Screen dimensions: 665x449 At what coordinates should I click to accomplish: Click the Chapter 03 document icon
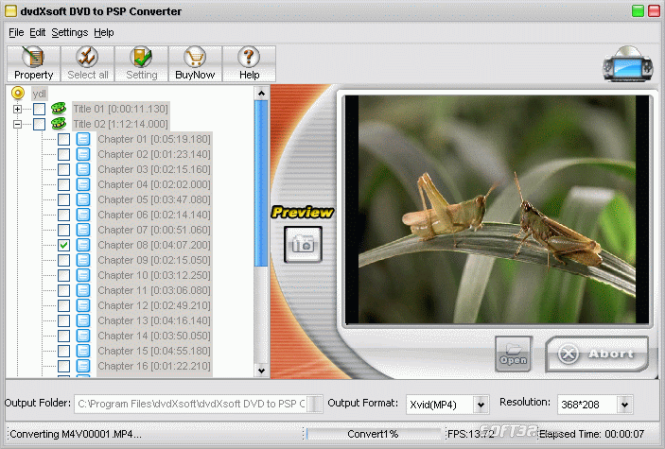pyautogui.click(x=83, y=169)
